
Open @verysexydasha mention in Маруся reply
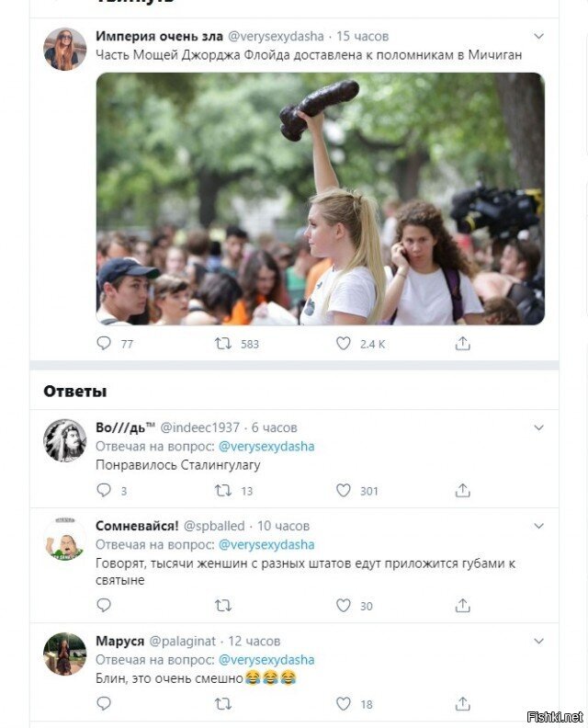[x=266, y=660]
